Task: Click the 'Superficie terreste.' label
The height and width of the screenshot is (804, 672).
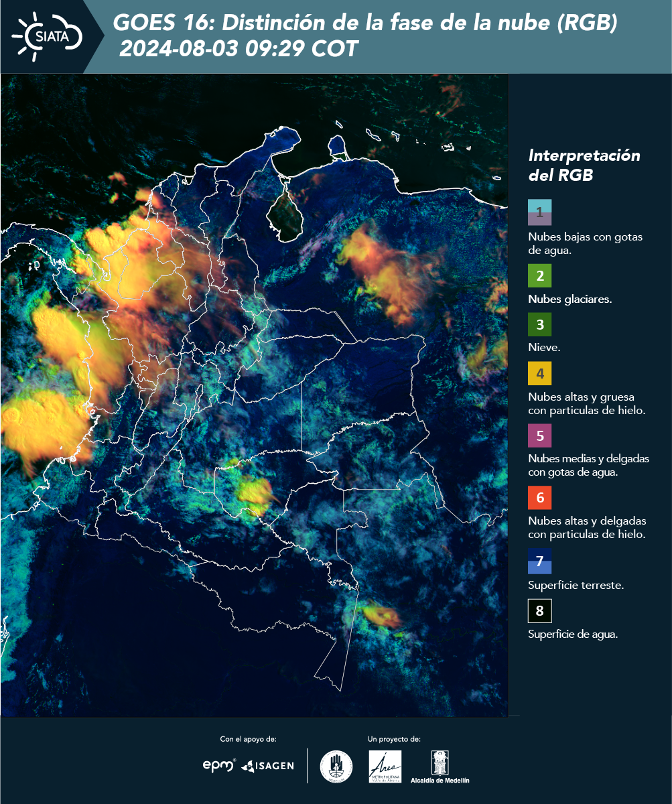Action: (x=576, y=586)
